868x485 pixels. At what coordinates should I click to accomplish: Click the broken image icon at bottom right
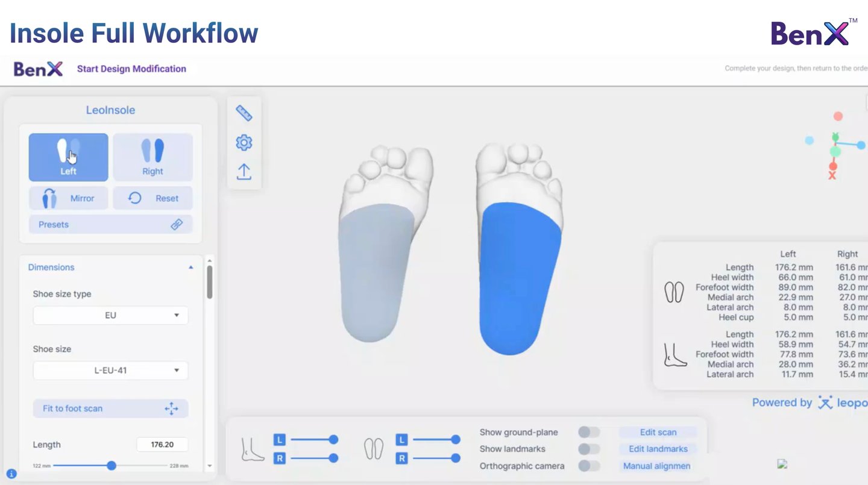click(782, 464)
